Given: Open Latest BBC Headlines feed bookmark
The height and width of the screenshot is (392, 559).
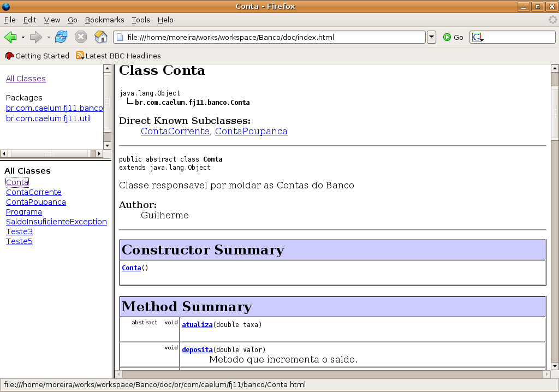Looking at the screenshot, I should [x=118, y=56].
